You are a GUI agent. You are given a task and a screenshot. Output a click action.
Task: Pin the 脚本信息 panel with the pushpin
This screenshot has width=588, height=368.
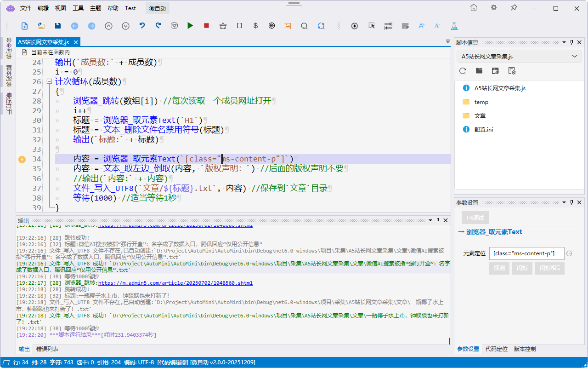pyautogui.click(x=572, y=42)
